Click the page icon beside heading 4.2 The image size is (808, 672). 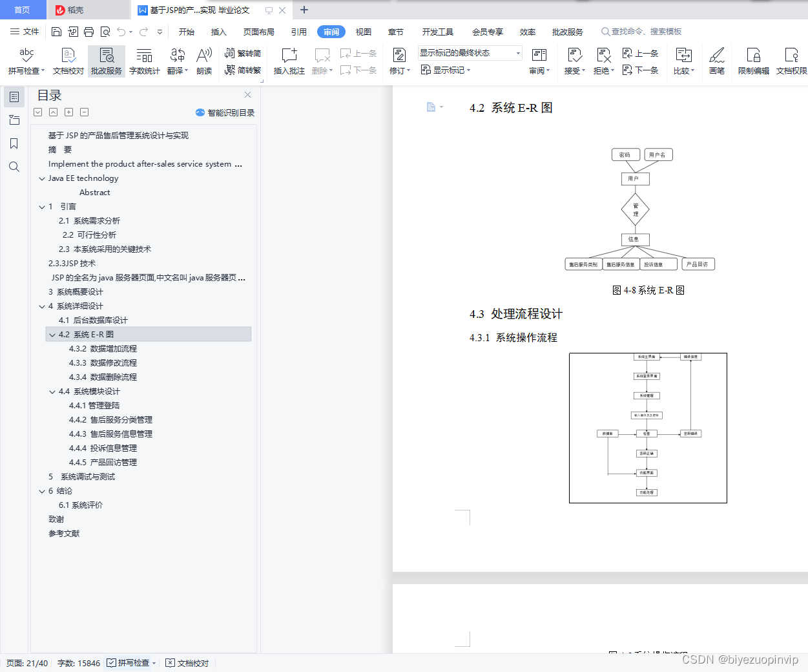point(431,107)
